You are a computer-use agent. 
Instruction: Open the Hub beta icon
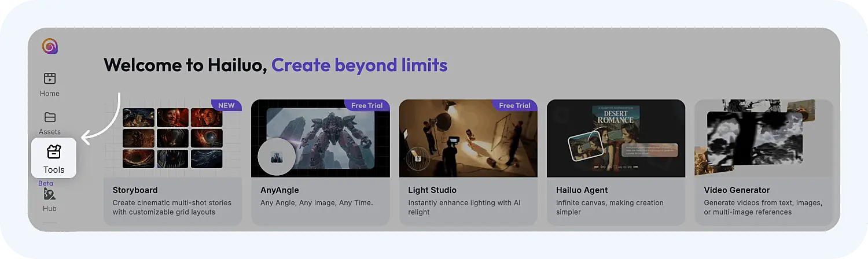50,194
